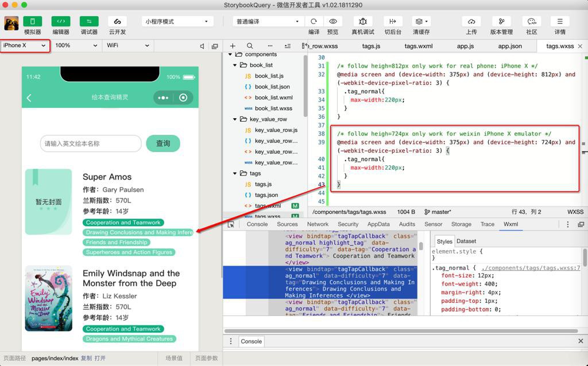Image resolution: width=588 pixels, height=366 pixels.
Task: Tap the Superheroes and Action Figures tag
Action: point(129,252)
